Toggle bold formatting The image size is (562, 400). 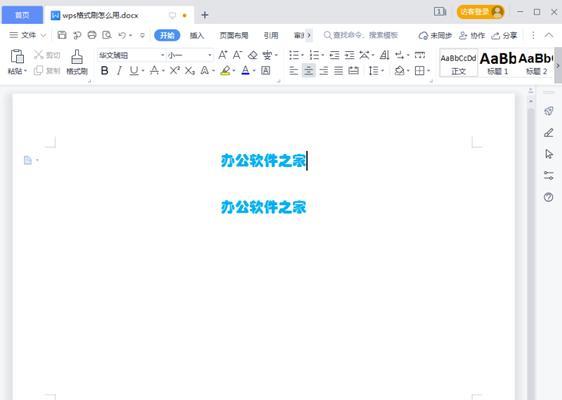click(x=104, y=71)
